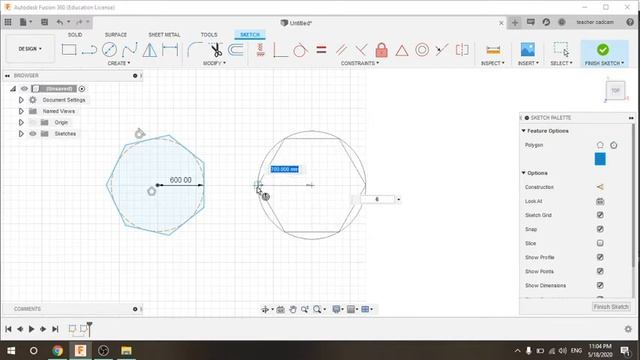Image resolution: width=640 pixels, height=360 pixels.
Task: Open the MODIFY dropdown menu
Action: (x=214, y=63)
